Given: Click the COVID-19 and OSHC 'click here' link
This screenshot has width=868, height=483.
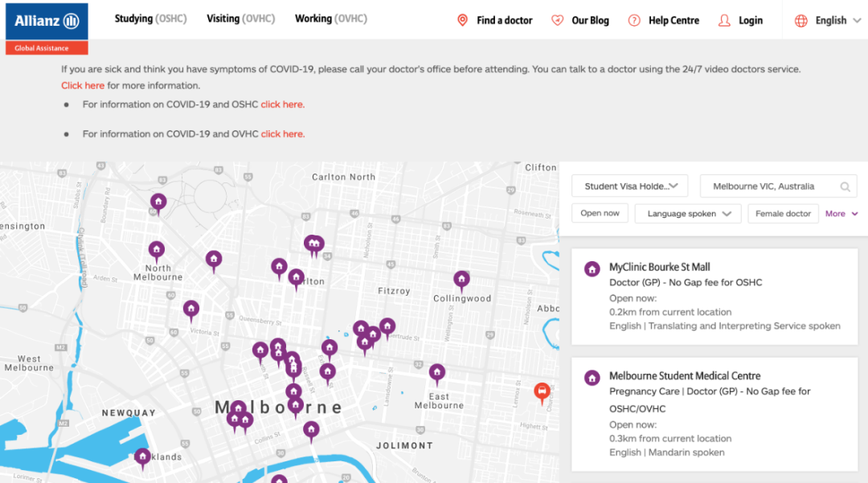Looking at the screenshot, I should tap(282, 104).
